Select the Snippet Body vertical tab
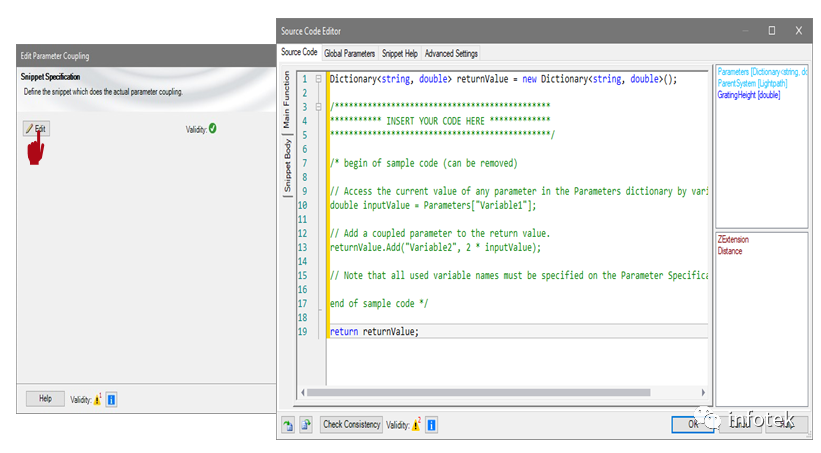Image resolution: width=821 pixels, height=453 pixels. (x=287, y=165)
